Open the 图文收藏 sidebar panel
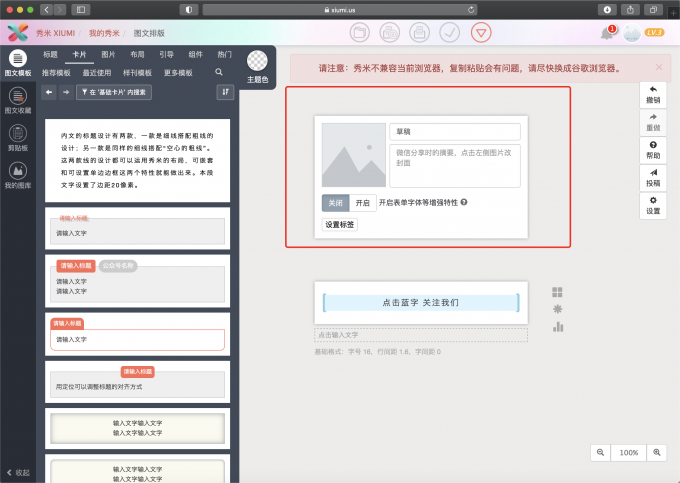This screenshot has width=680, height=483. click(18, 100)
